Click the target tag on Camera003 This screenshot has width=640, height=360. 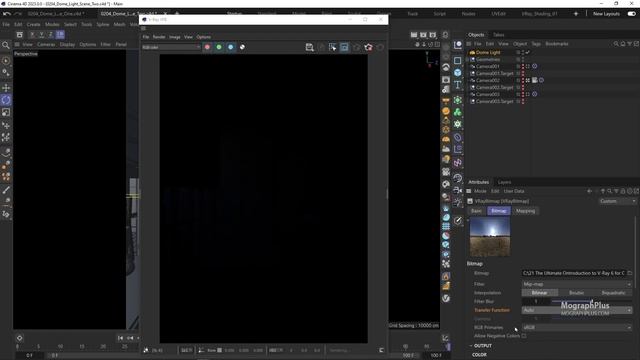pos(534,94)
